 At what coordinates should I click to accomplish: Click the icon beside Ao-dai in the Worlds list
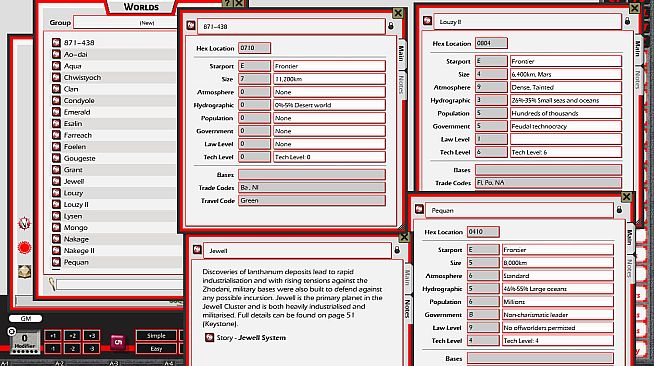56,54
